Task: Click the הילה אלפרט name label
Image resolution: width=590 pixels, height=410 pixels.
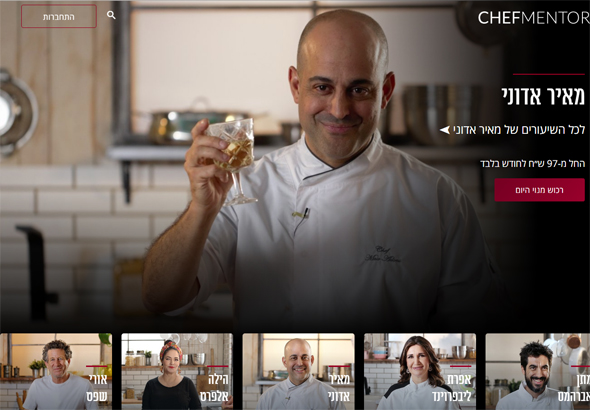Action: [x=215, y=387]
